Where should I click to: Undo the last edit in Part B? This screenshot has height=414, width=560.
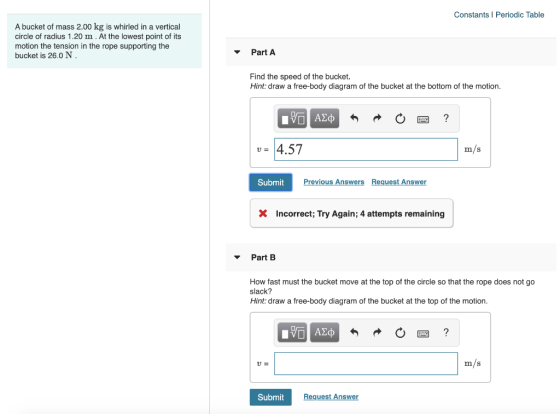pyautogui.click(x=354, y=333)
